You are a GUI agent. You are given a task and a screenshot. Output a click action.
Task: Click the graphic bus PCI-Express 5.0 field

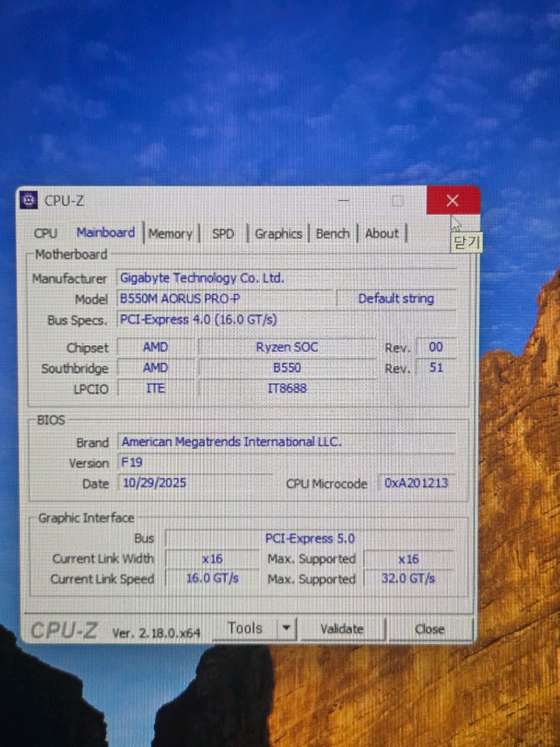coord(310,539)
